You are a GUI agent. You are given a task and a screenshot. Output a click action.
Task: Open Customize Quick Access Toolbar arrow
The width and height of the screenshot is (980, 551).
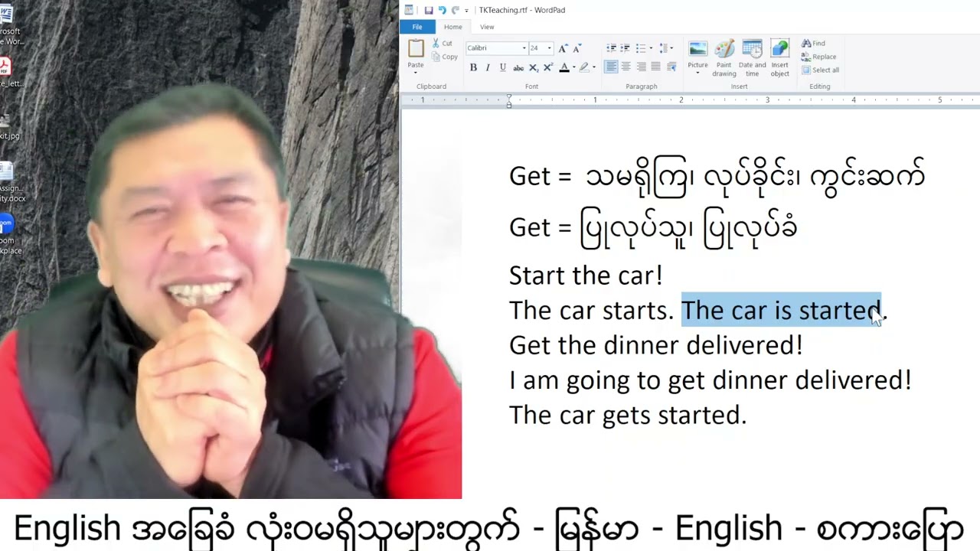466,11
